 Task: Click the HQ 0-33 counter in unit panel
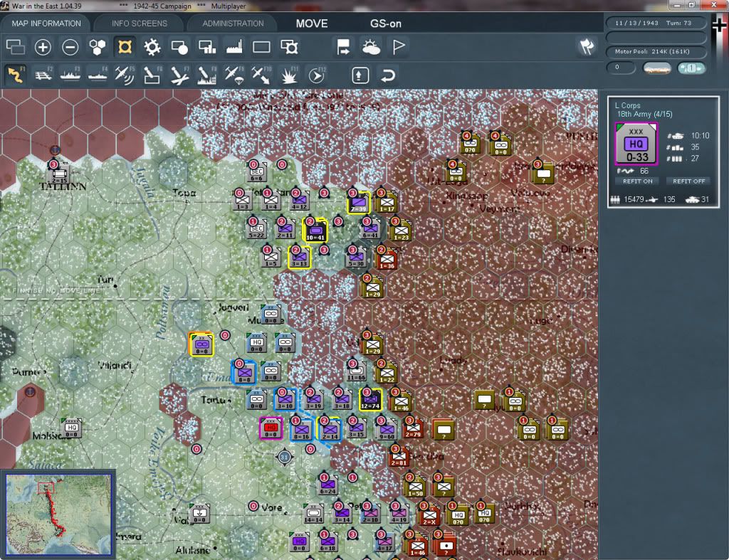tap(636, 144)
